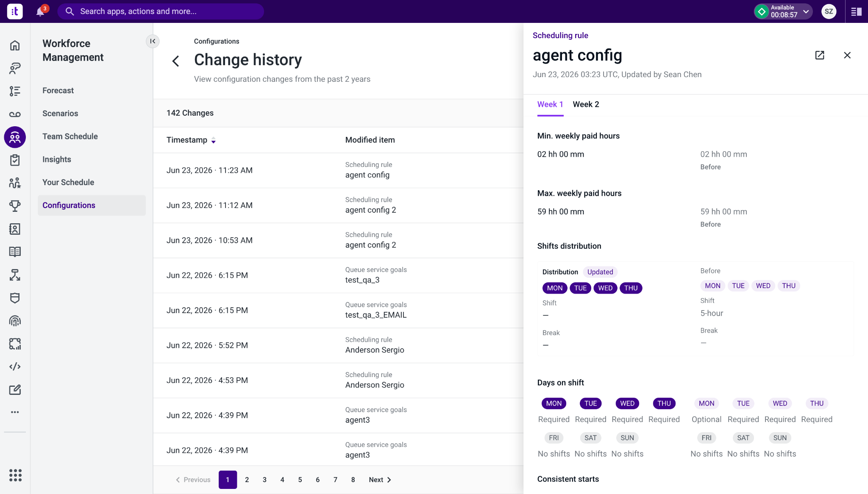Click the Home icon in sidebar
The width and height of the screenshot is (868, 494).
[15, 45]
